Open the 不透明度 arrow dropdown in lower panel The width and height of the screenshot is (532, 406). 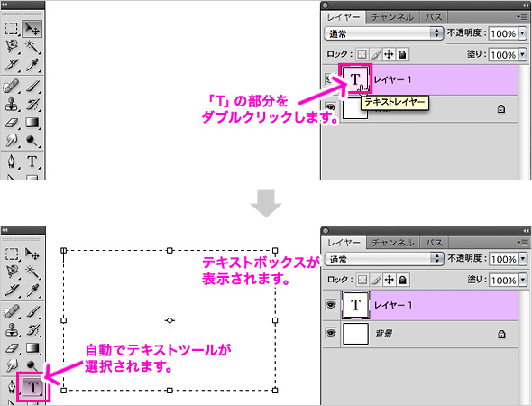tap(523, 259)
